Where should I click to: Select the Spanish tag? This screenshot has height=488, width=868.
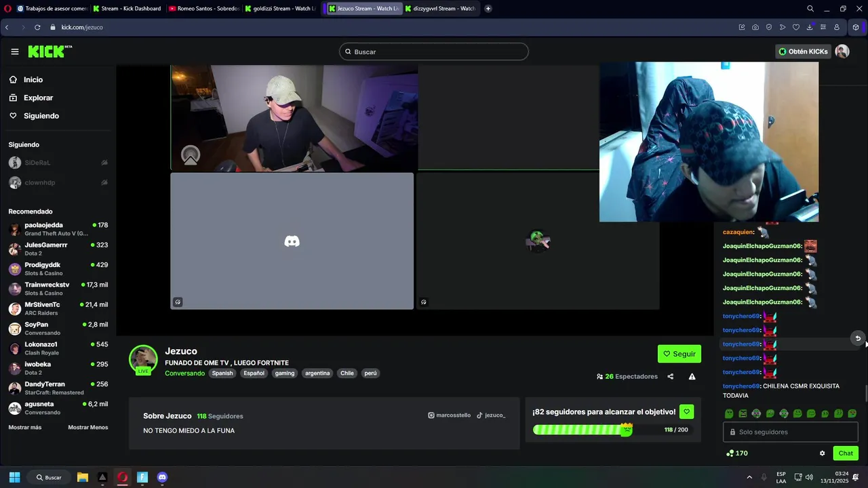222,373
